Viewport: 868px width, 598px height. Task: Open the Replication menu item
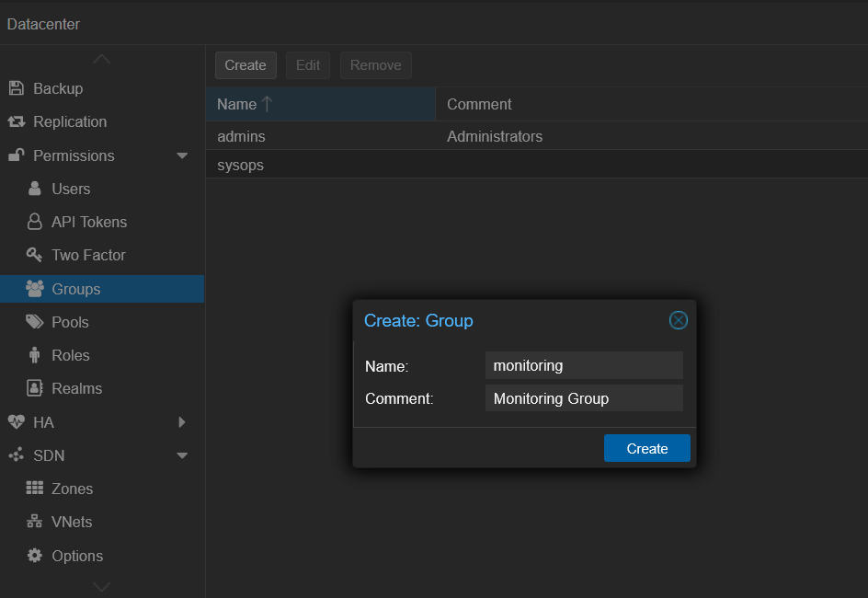[102, 121]
